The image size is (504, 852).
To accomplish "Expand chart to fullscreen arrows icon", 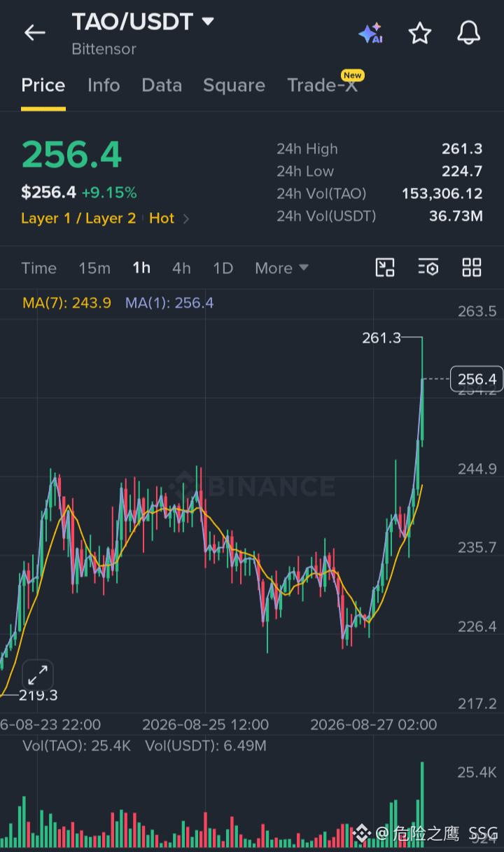I will [x=38, y=675].
